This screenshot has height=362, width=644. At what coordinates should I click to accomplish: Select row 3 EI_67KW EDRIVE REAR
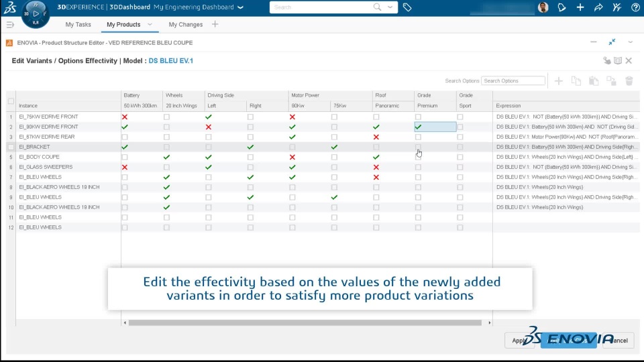click(47, 137)
